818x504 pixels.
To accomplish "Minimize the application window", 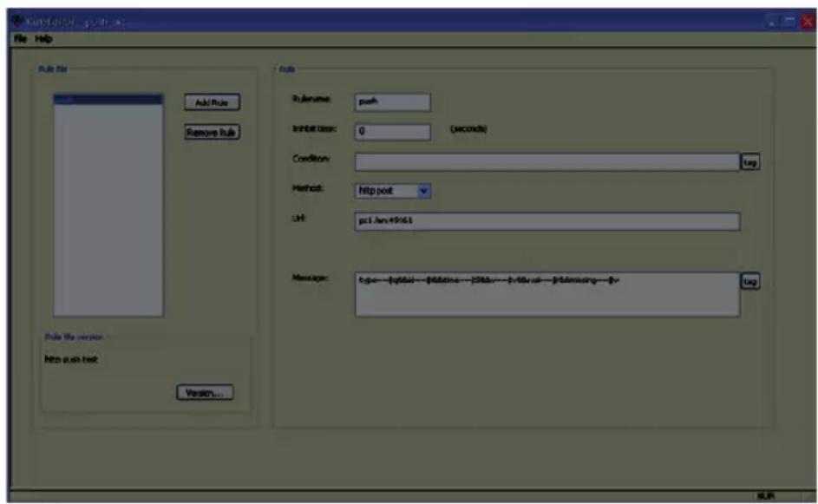I will point(772,22).
